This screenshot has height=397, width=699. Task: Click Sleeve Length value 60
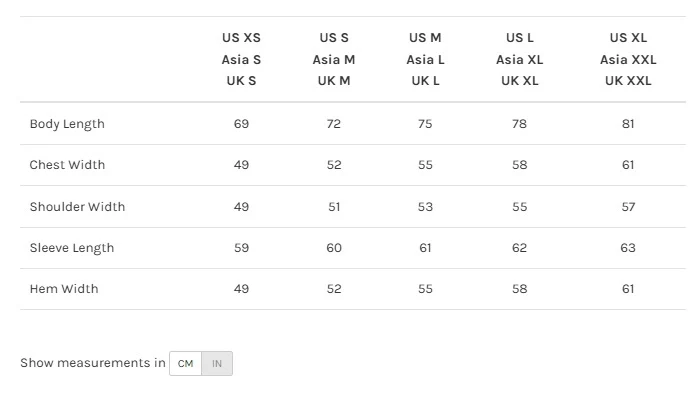pyautogui.click(x=334, y=248)
